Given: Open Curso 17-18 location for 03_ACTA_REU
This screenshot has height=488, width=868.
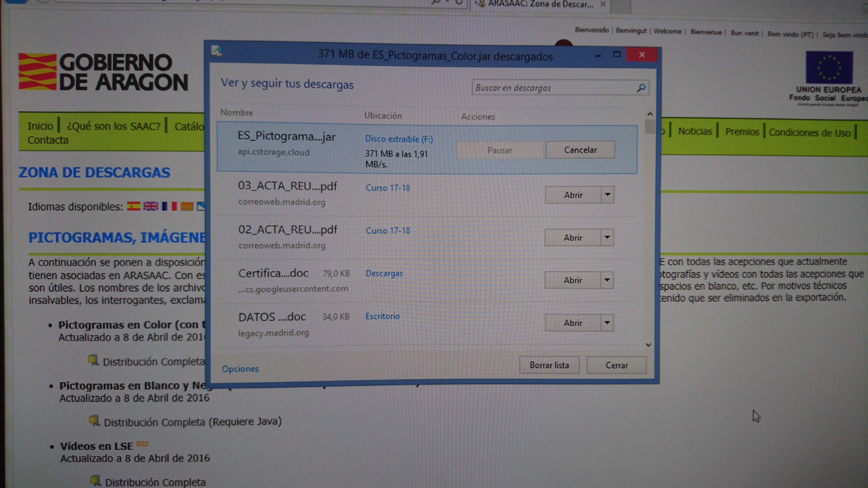Looking at the screenshot, I should pos(388,188).
